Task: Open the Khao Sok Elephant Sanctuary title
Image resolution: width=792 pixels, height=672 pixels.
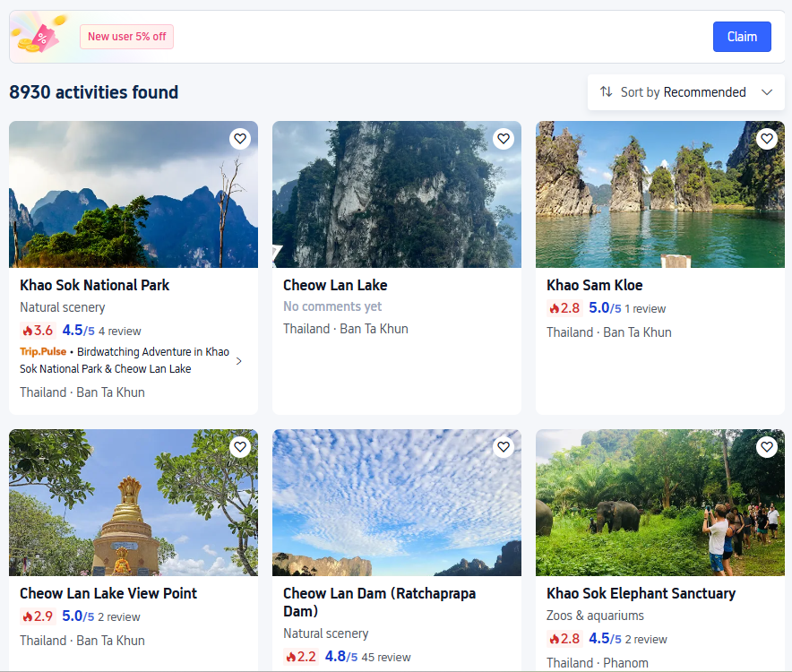Action: click(641, 593)
